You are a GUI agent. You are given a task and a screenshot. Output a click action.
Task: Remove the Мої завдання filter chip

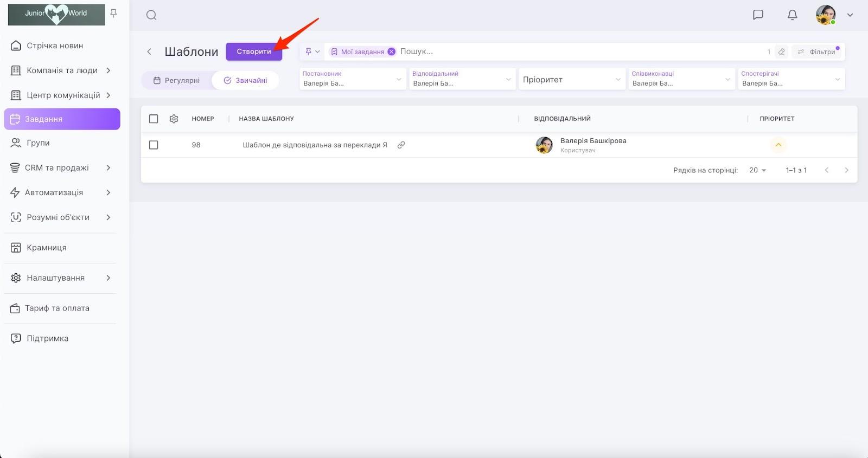tap(392, 51)
